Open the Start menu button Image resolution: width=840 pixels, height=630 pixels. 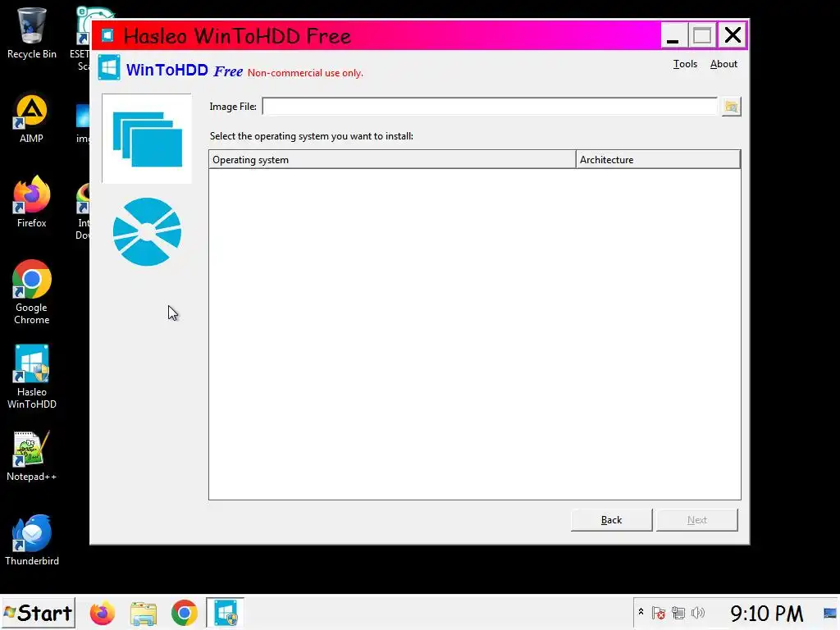tap(38, 613)
